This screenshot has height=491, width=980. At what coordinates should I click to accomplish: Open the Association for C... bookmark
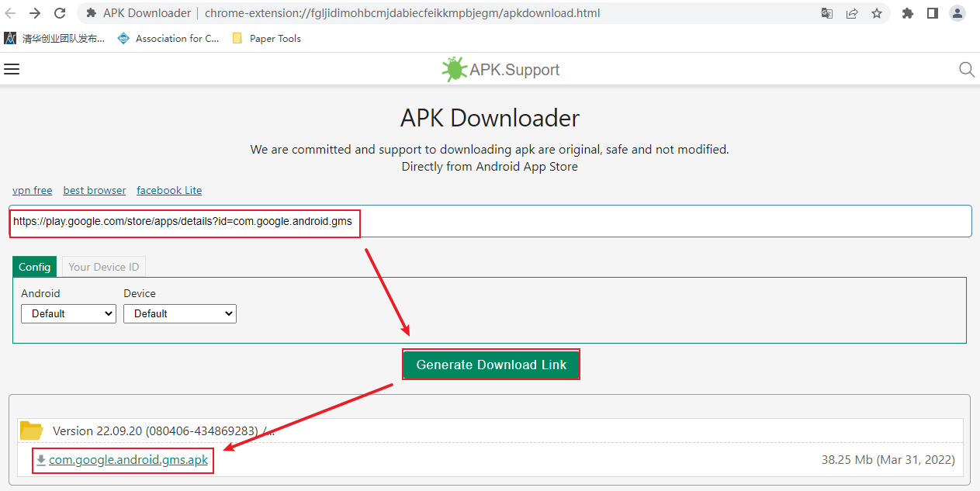coord(168,38)
